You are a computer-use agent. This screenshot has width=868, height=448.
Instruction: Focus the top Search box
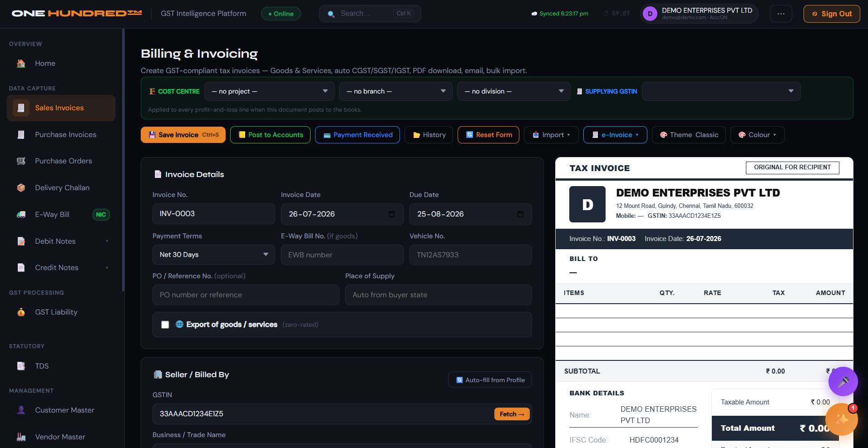(370, 14)
